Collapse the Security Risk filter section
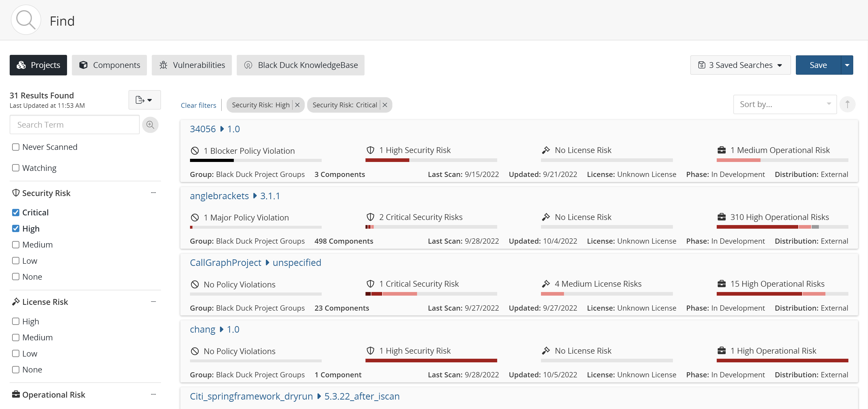 pos(154,192)
